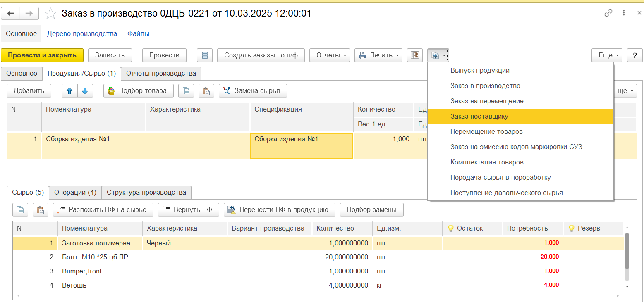This screenshot has width=644, height=302.
Task: Switch to the Операции (4) tab
Action: (75, 193)
